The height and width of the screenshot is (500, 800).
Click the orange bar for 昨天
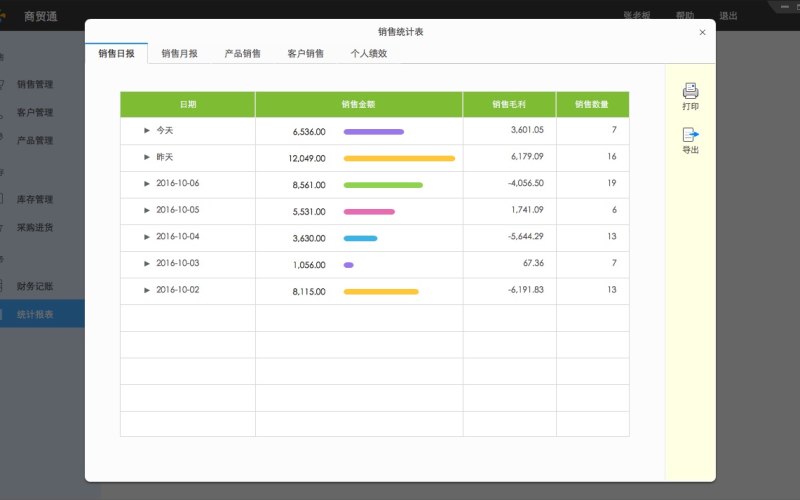tap(399, 158)
